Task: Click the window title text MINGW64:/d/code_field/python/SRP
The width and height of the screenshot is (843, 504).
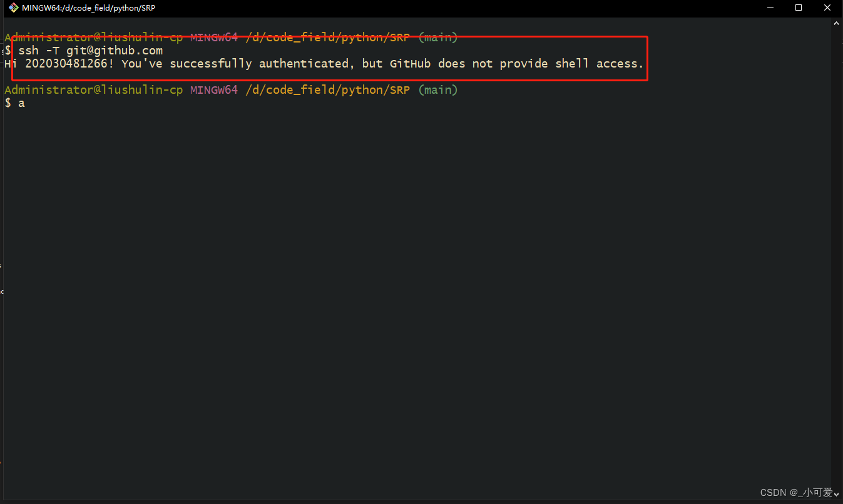Action: point(89,8)
